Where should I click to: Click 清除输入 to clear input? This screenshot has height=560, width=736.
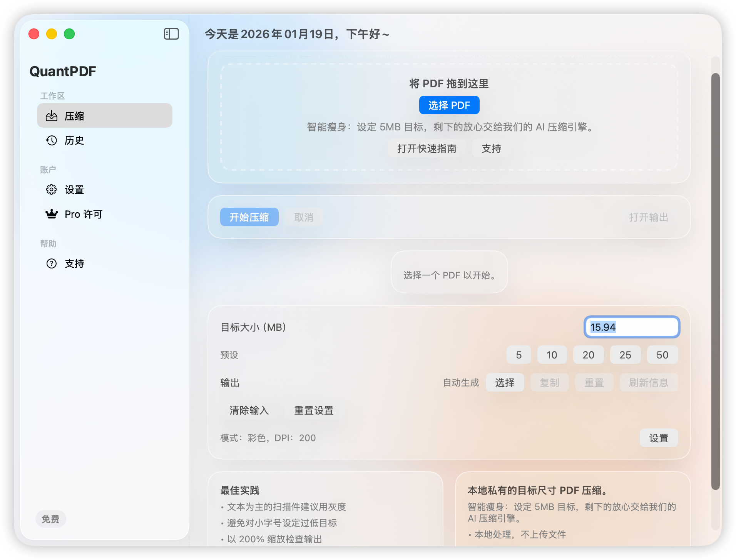pos(249,410)
